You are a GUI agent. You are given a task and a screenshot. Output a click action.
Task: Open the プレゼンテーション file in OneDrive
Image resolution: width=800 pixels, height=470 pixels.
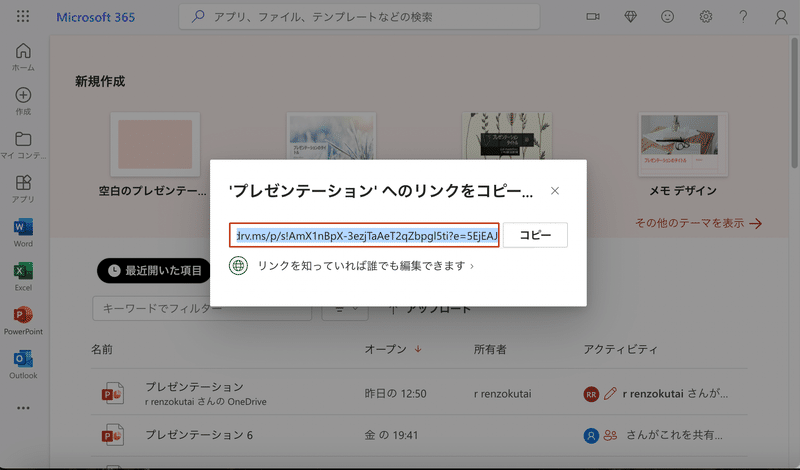pyautogui.click(x=194, y=386)
